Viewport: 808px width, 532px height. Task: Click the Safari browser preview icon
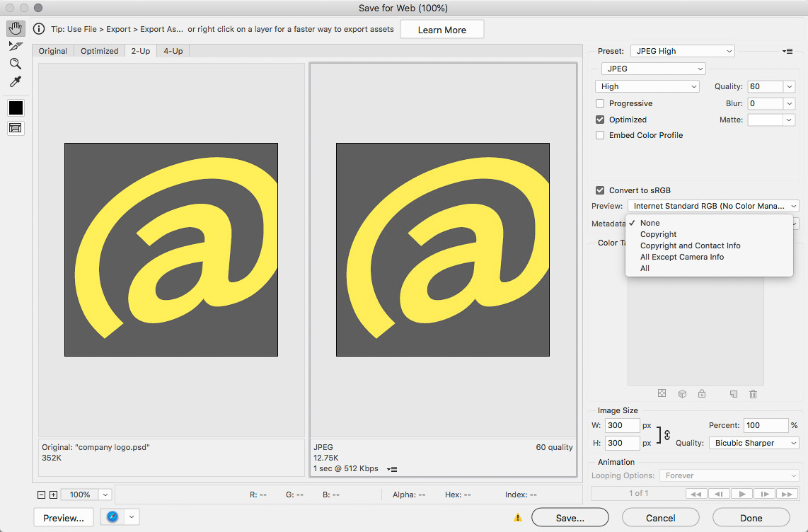(112, 517)
